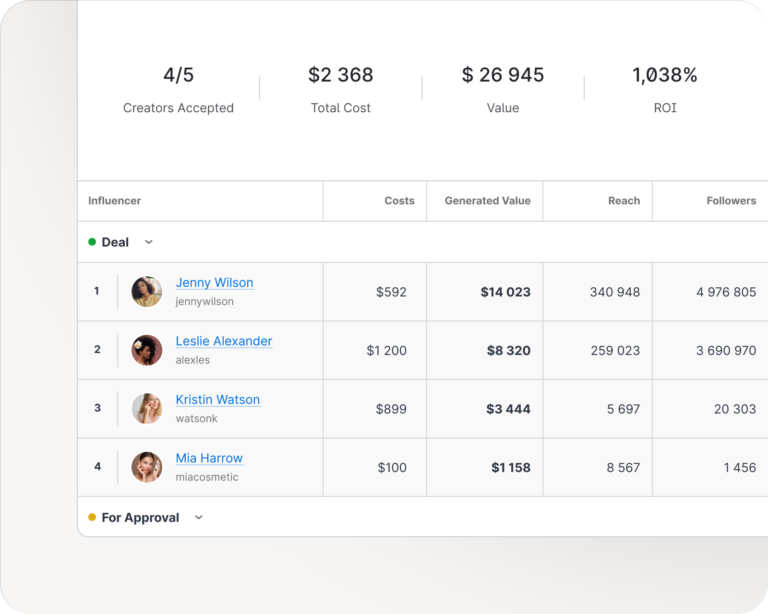Expand the For Approval group chevron
Screen dimensions: 768x614
click(198, 517)
